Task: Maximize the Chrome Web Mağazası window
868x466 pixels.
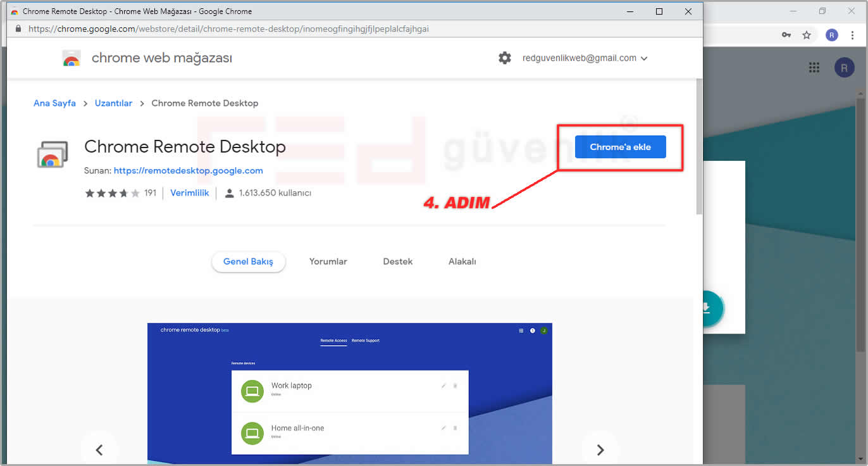Action: (x=659, y=11)
